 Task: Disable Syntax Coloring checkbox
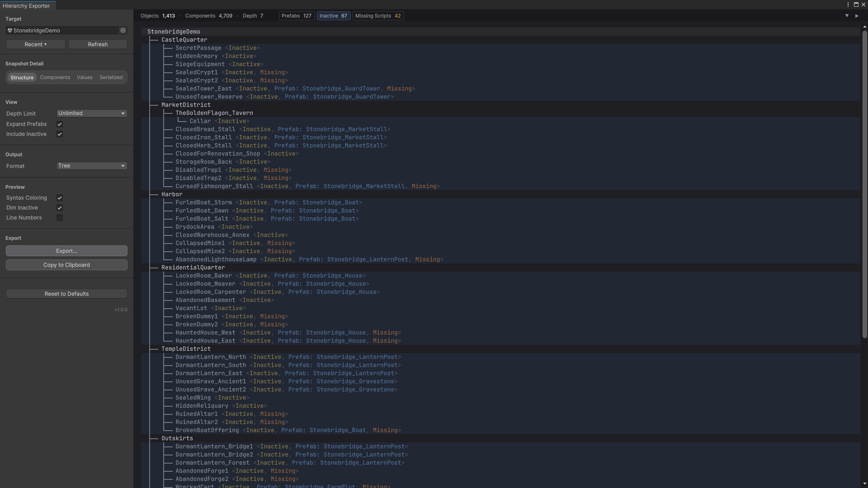coord(60,198)
